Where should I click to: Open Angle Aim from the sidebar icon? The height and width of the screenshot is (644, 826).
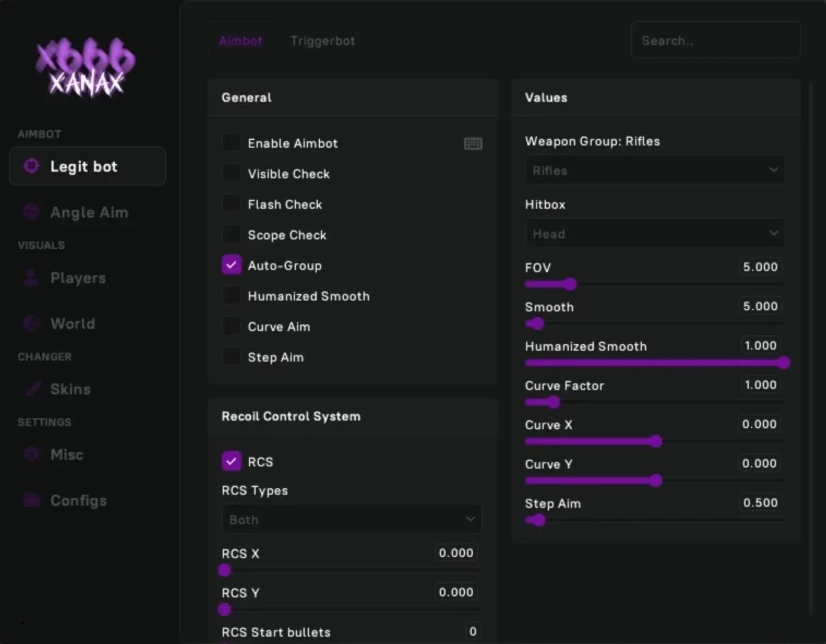click(x=32, y=212)
